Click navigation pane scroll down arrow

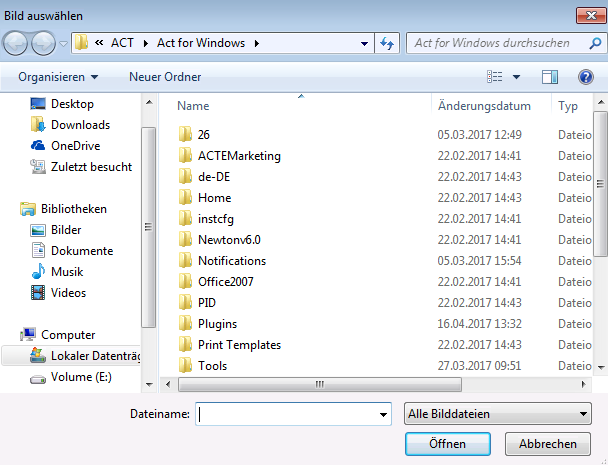(149, 384)
